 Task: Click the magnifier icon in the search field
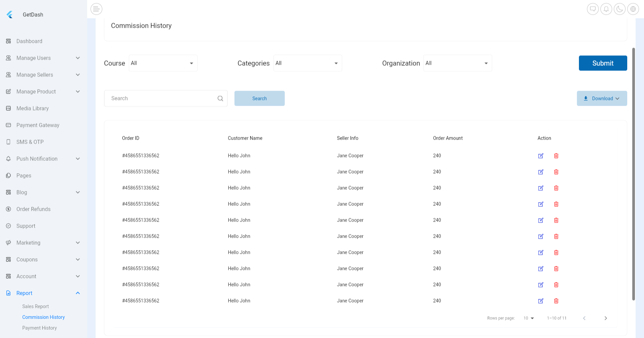click(220, 98)
